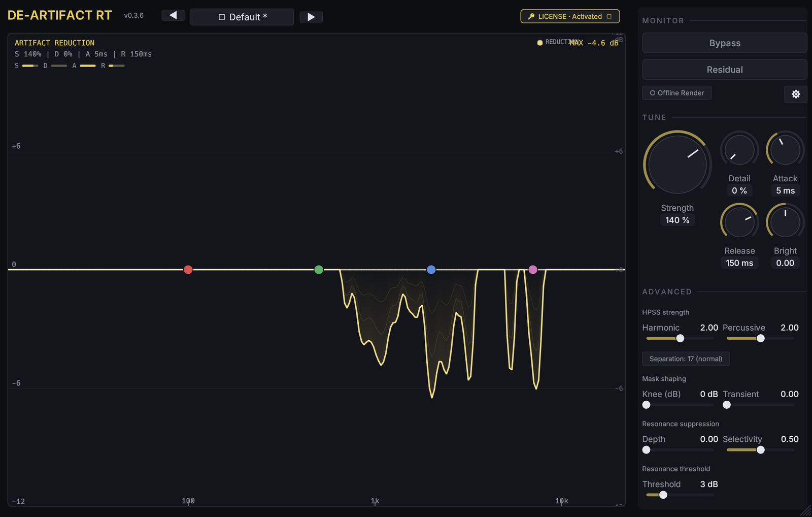
Task: Click the ARTIFACT REDUCTION graph title
Action: [54, 43]
